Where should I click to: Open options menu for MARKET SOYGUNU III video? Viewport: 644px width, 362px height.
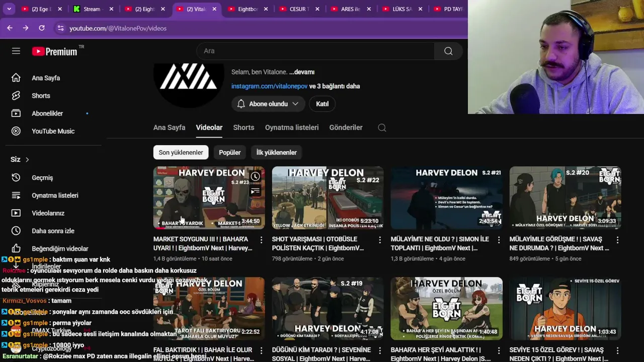(x=261, y=240)
